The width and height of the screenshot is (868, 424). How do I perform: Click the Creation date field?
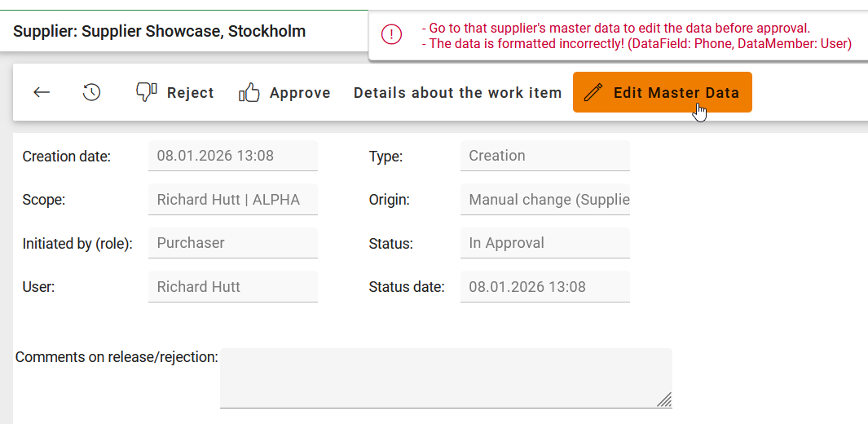click(232, 156)
